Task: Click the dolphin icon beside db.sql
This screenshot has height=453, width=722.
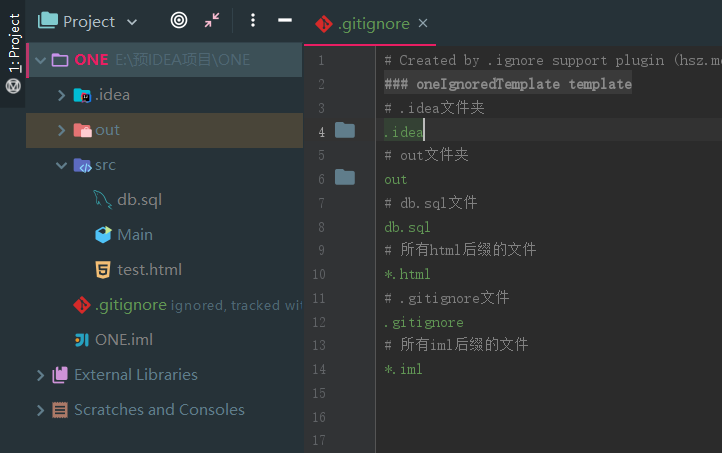Action: [x=102, y=200]
